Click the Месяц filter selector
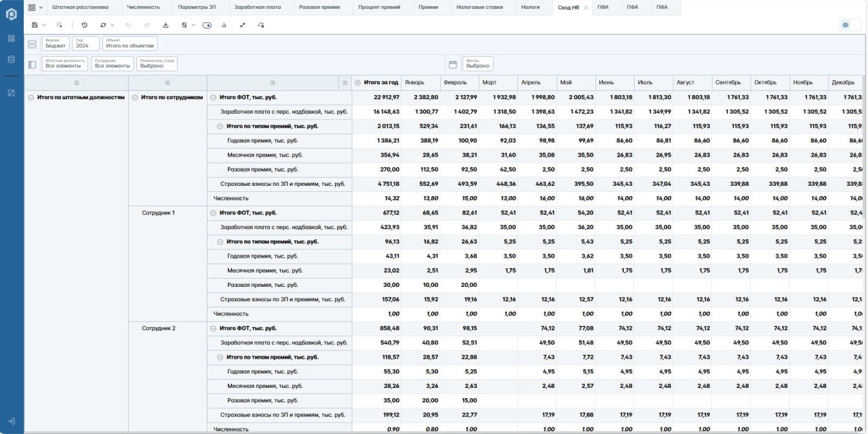The height and width of the screenshot is (434, 868). (477, 64)
